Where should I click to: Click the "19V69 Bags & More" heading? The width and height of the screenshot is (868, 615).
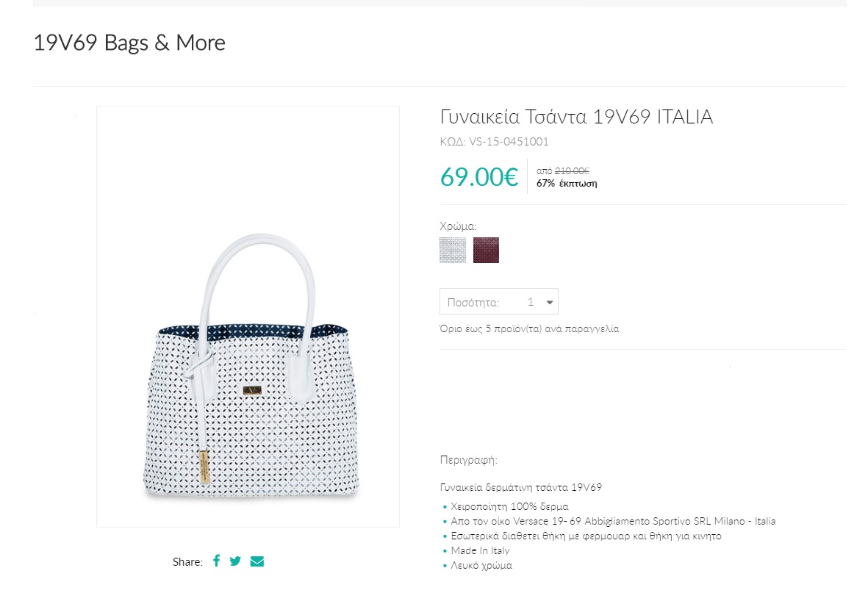point(129,43)
